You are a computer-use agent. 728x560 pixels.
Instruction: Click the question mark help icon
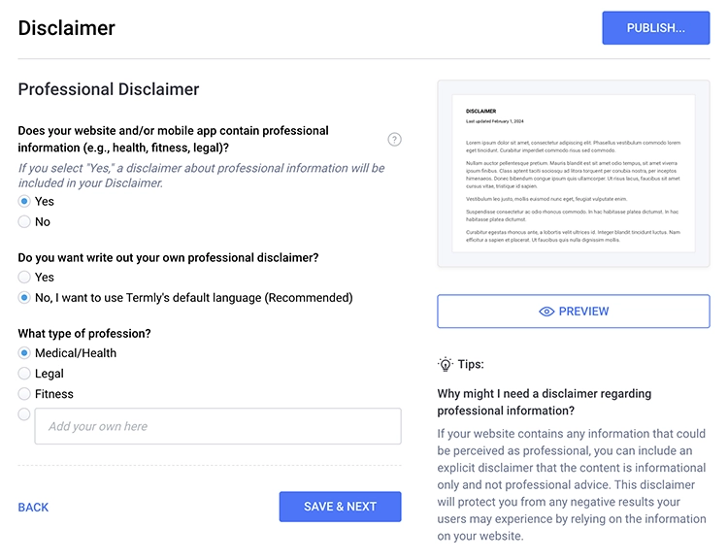click(394, 140)
